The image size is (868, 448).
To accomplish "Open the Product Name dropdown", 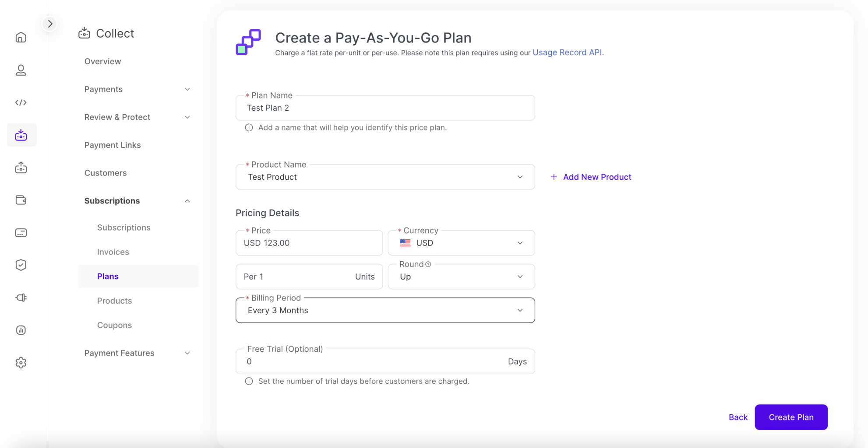I will (385, 177).
